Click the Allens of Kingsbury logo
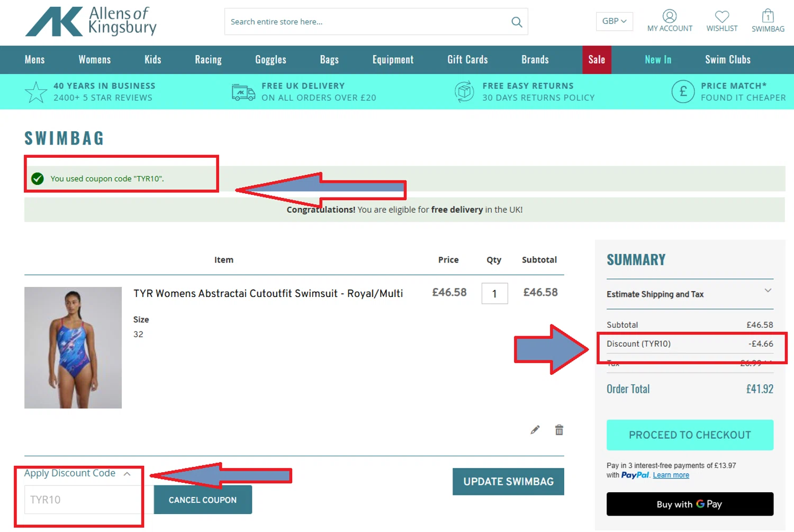The height and width of the screenshot is (532, 794). click(x=91, y=21)
